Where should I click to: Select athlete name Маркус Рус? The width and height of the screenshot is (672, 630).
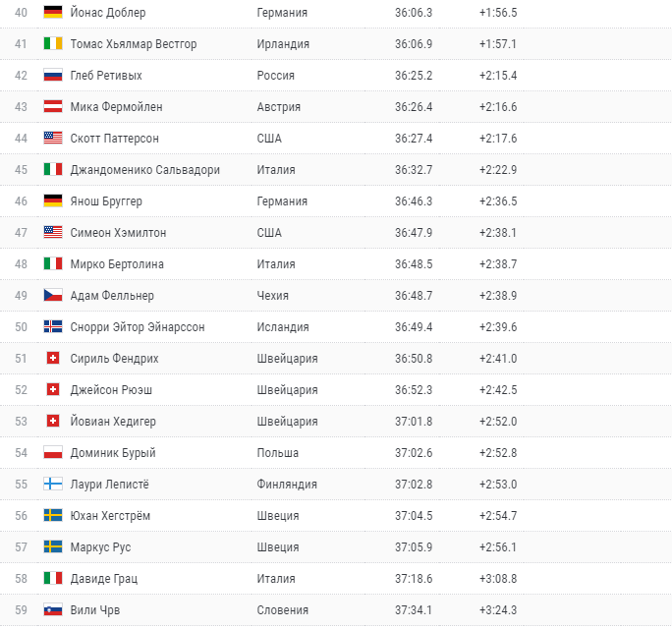(100, 547)
